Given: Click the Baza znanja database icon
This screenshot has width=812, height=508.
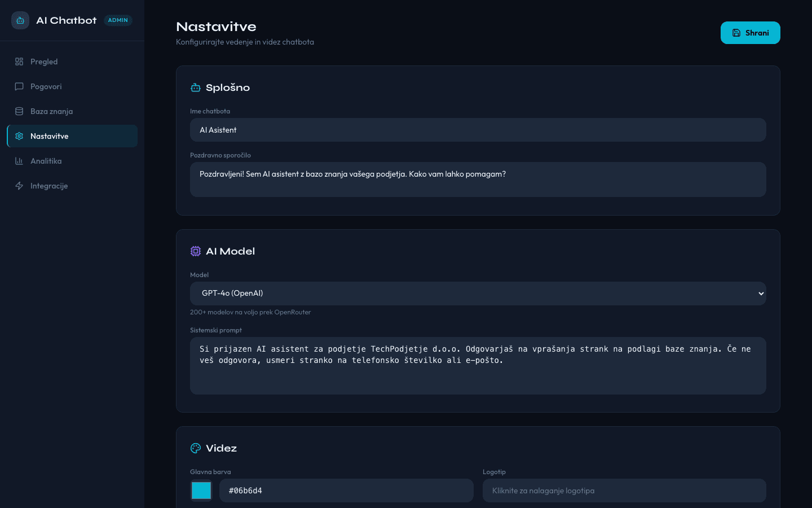Looking at the screenshot, I should [x=19, y=111].
